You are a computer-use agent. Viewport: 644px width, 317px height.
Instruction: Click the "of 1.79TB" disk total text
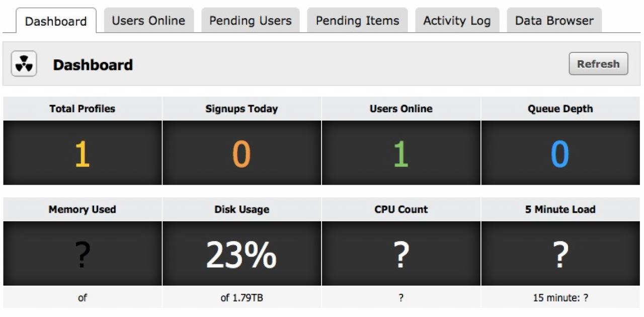(242, 298)
